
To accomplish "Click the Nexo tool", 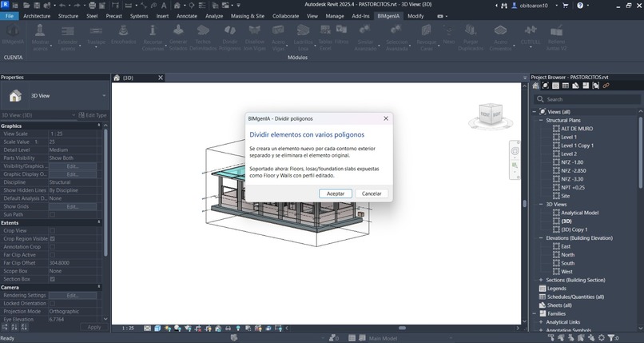I will coord(448,34).
